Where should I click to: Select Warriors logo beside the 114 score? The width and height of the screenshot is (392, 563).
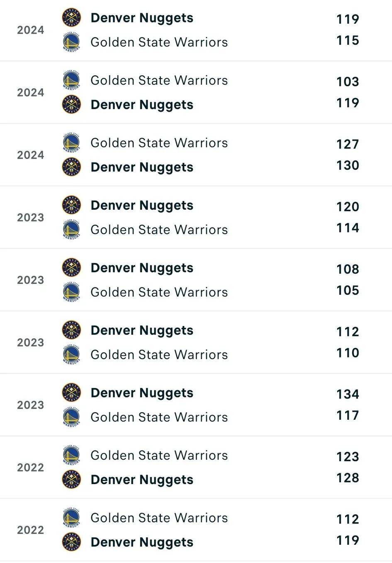71,230
